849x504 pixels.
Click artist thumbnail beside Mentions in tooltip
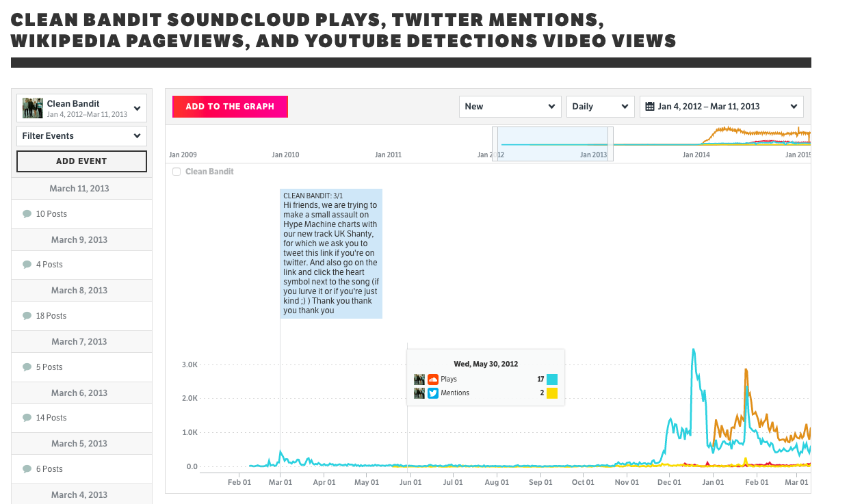419,393
